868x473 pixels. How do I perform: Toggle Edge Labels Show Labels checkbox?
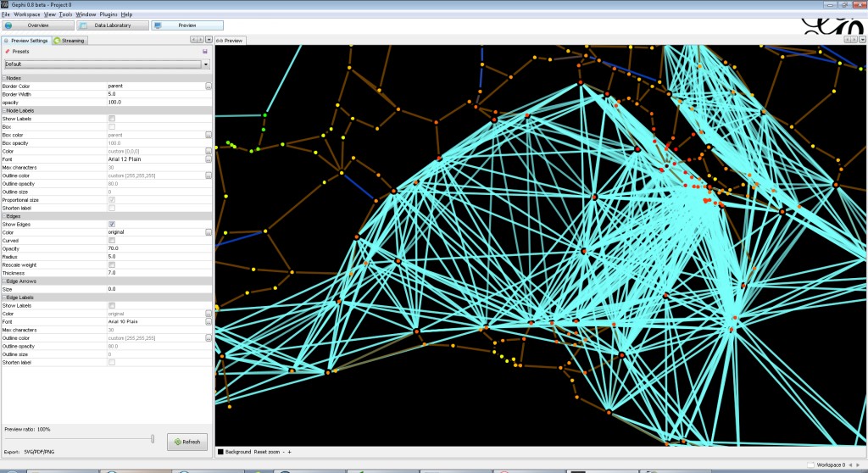(112, 305)
